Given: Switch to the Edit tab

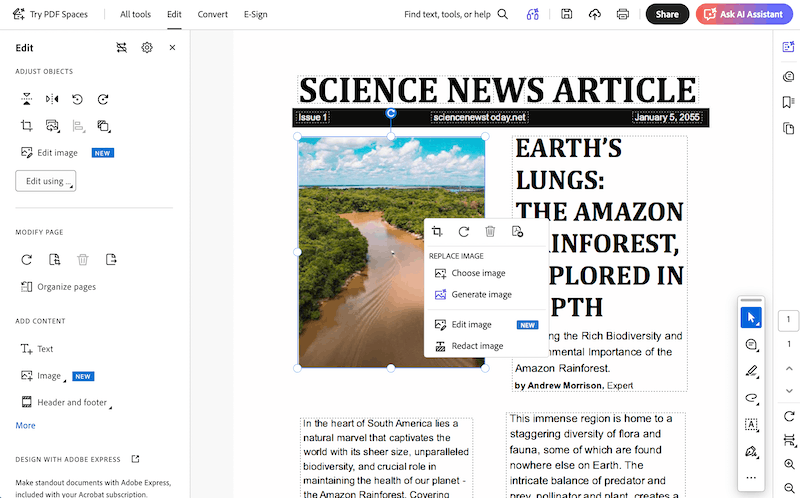Looking at the screenshot, I should (174, 14).
